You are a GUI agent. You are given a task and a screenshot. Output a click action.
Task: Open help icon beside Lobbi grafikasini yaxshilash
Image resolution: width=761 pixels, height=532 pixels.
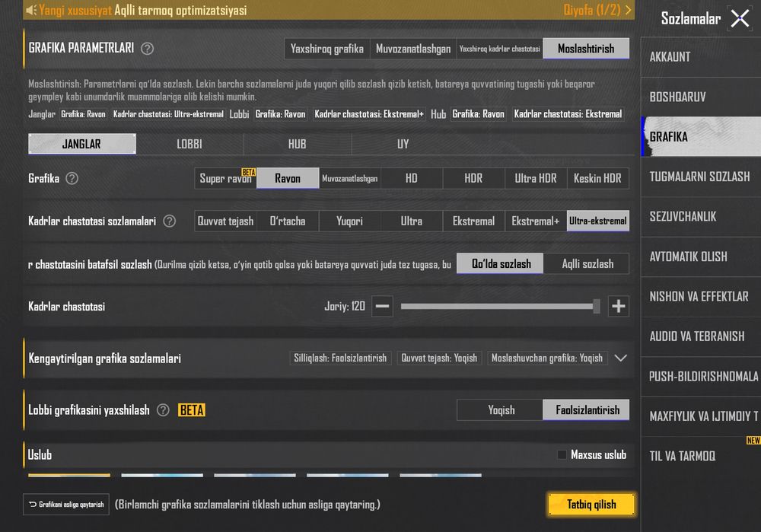click(163, 410)
